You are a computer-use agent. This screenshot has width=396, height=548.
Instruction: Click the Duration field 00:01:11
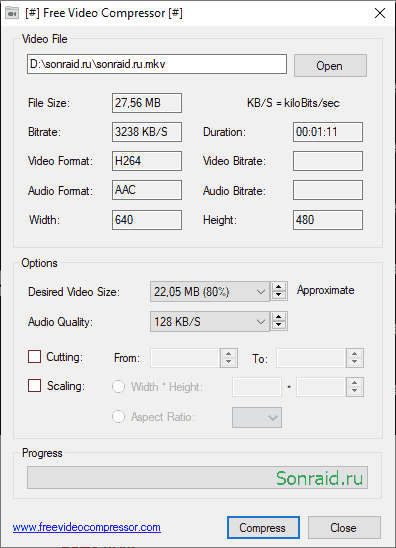point(328,132)
